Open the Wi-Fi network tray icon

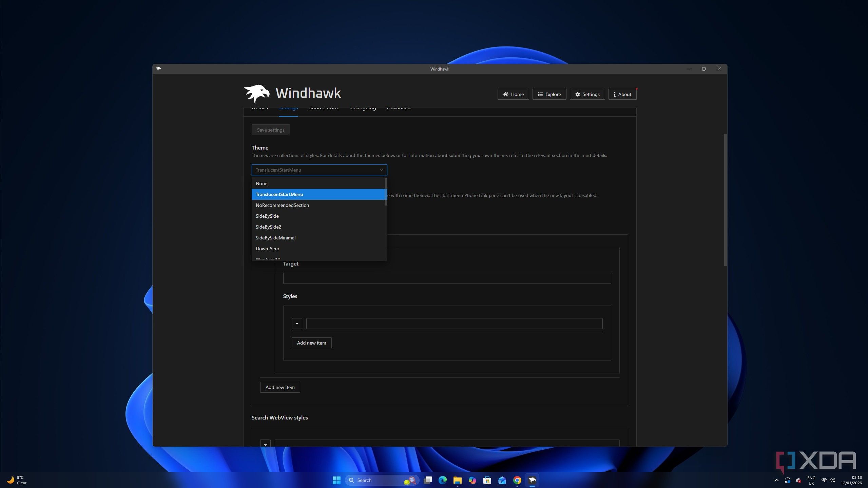click(824, 480)
